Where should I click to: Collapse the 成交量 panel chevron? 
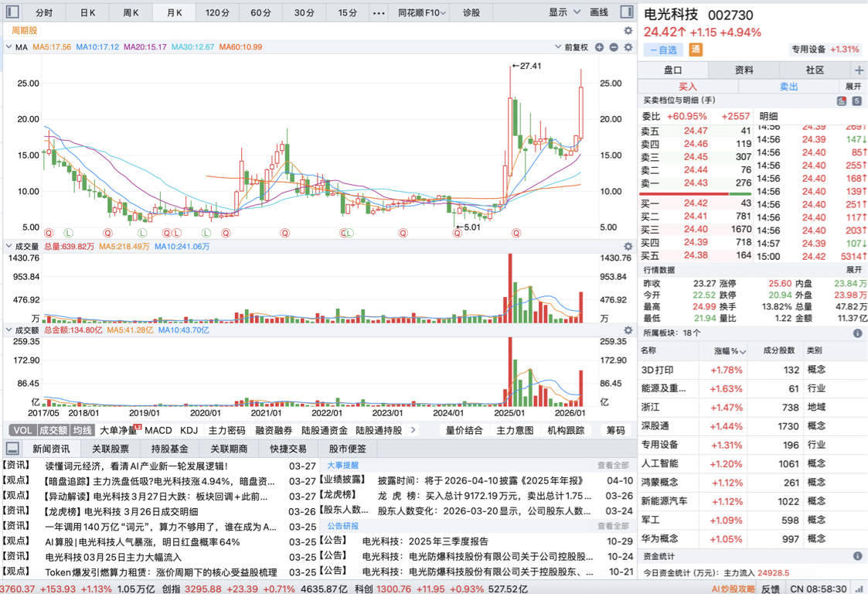(9, 246)
